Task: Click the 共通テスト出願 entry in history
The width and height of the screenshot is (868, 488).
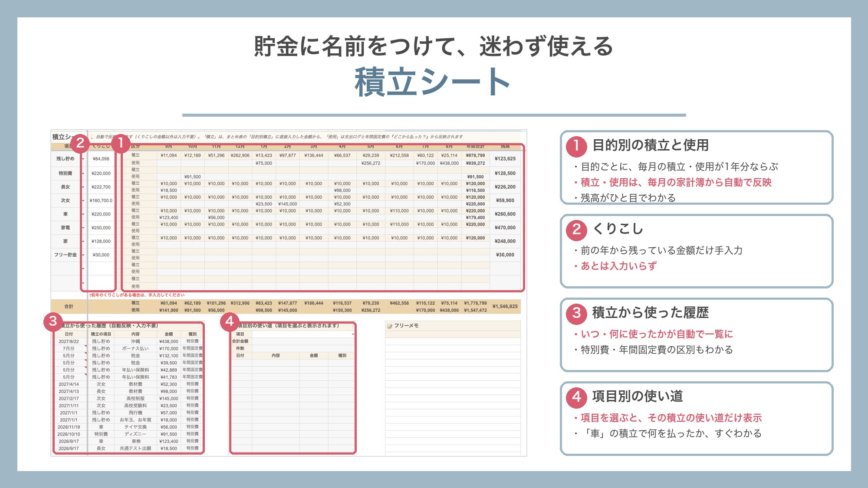Action: [135, 448]
